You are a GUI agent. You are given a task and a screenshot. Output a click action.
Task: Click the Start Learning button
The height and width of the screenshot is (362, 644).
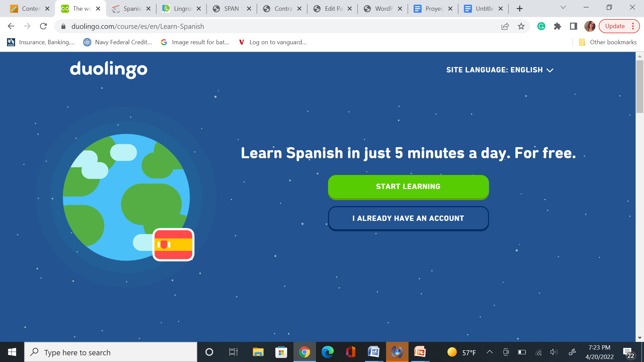pos(408,187)
